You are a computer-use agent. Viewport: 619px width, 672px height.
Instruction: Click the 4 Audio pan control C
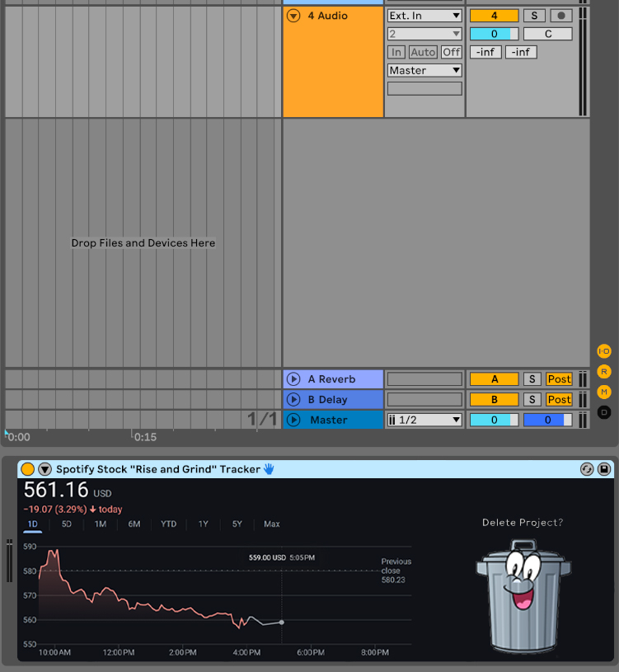(x=548, y=34)
